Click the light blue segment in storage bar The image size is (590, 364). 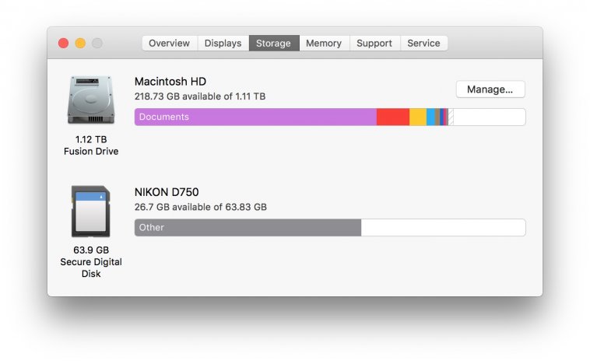pyautogui.click(x=430, y=117)
